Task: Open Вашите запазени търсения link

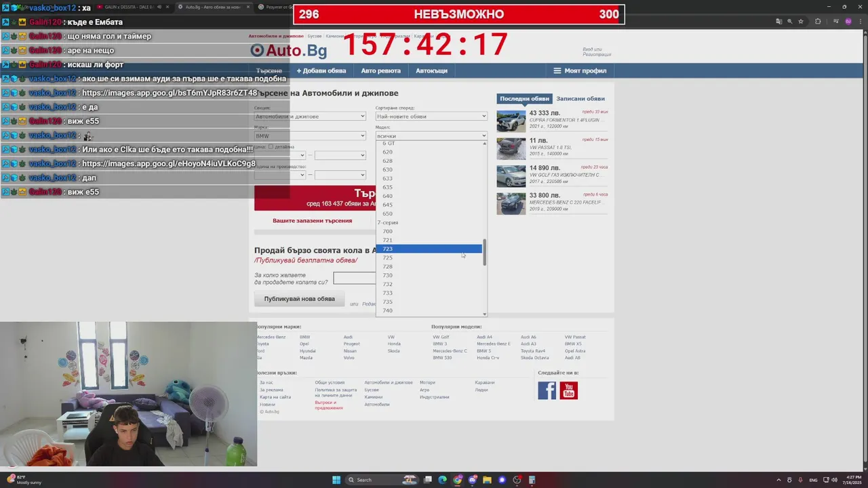Action: click(312, 220)
